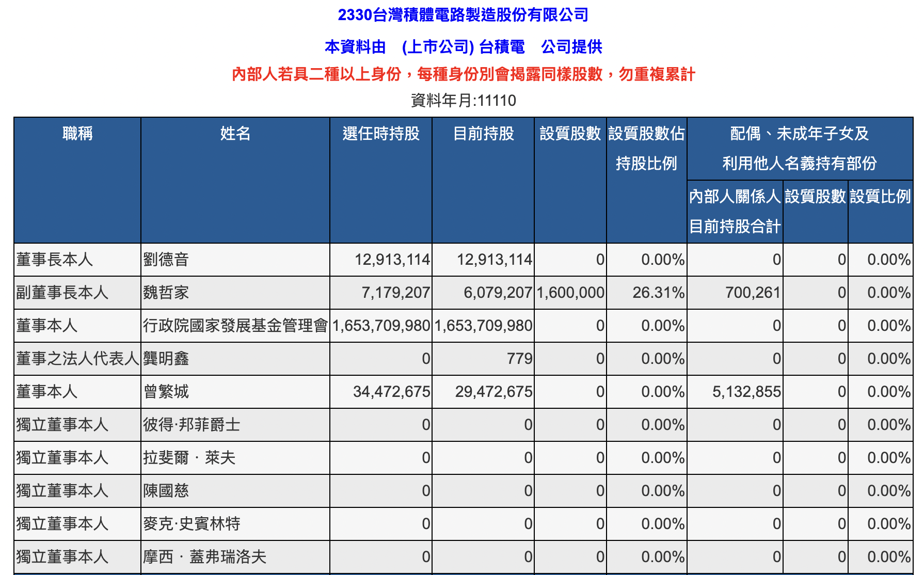The height and width of the screenshot is (575, 924).
Task: Click the company title 2330台灣積體電路製造股份有限公司
Action: click(x=462, y=15)
